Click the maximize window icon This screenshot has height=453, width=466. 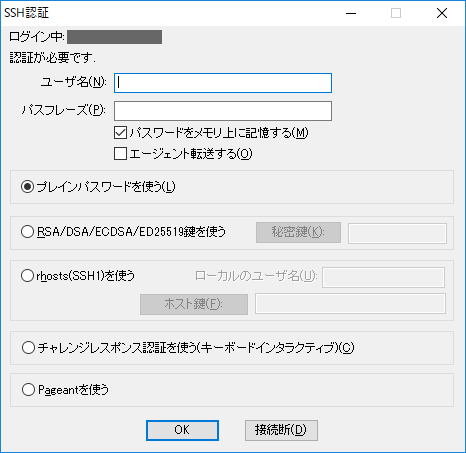click(x=396, y=13)
